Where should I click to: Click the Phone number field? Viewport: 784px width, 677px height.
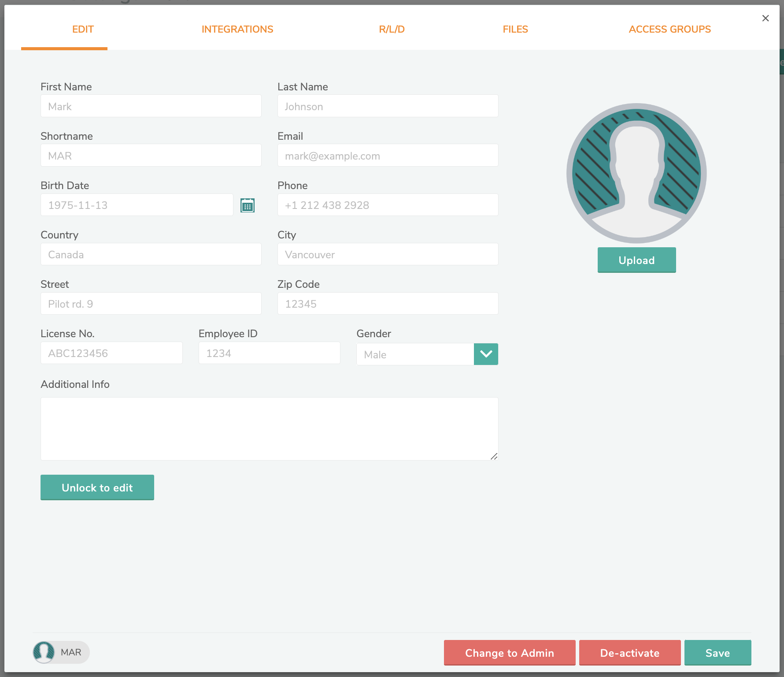(x=388, y=205)
